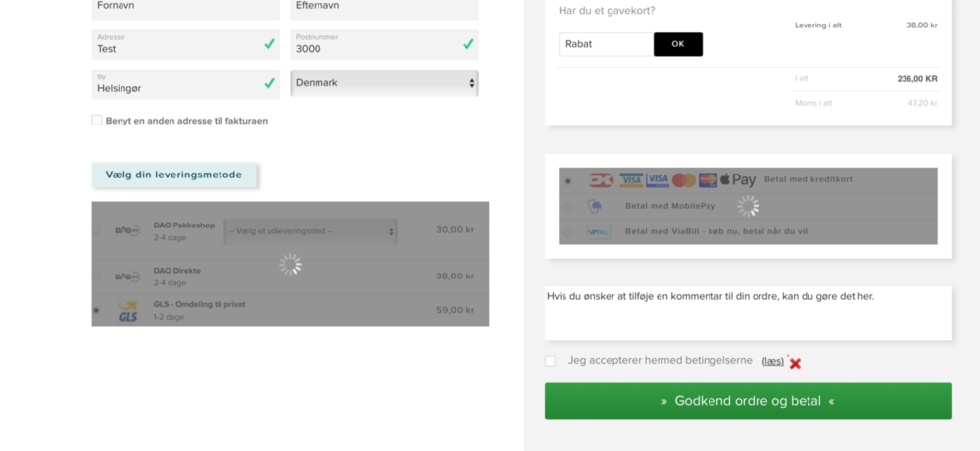This screenshot has width=980, height=451.
Task: Select the DAO Direkte delivery radio button
Action: coord(96,276)
